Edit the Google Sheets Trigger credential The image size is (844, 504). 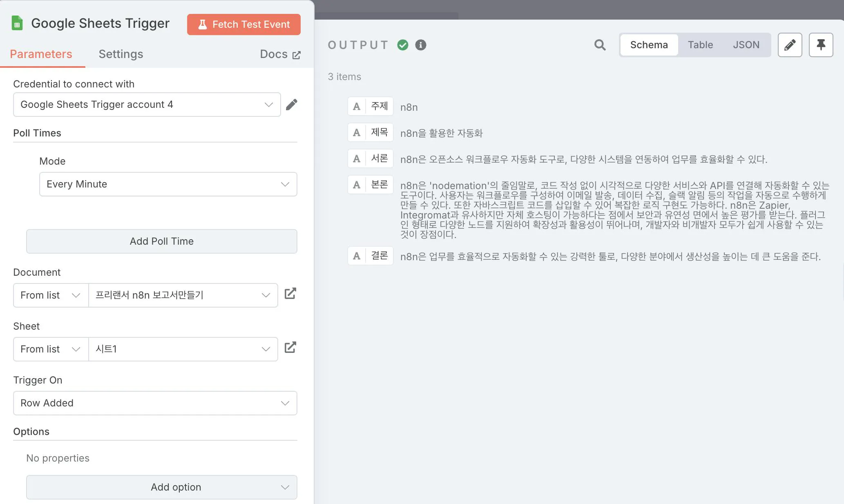[292, 105]
